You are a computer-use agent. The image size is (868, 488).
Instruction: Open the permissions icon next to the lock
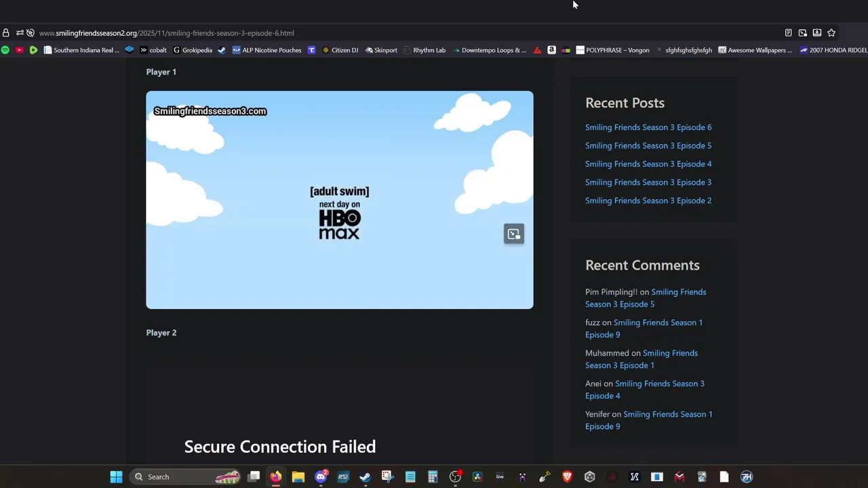pyautogui.click(x=20, y=33)
